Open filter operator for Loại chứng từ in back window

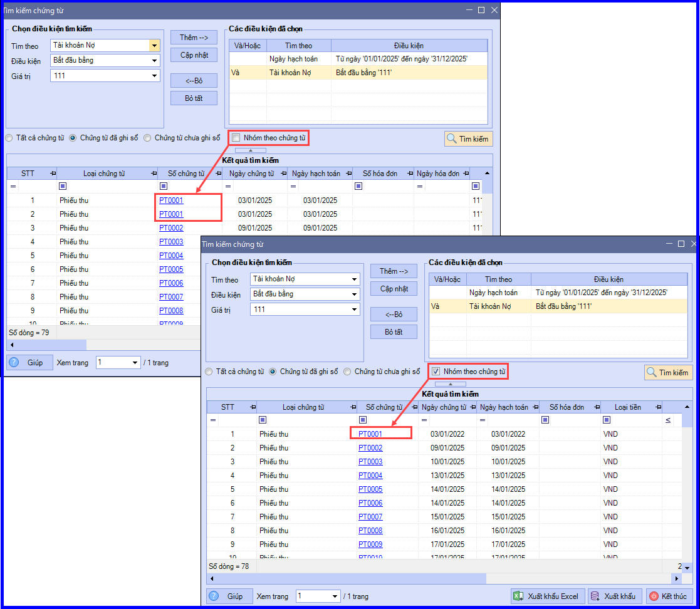click(63, 186)
